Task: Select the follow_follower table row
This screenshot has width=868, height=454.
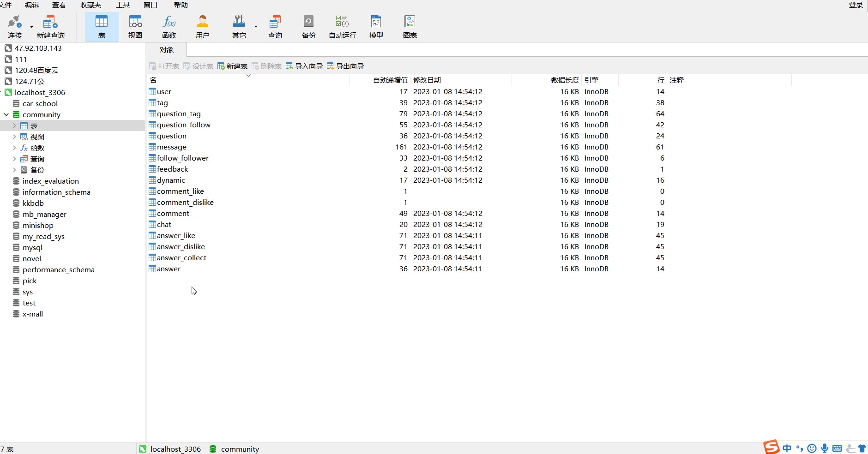Action: click(469, 158)
